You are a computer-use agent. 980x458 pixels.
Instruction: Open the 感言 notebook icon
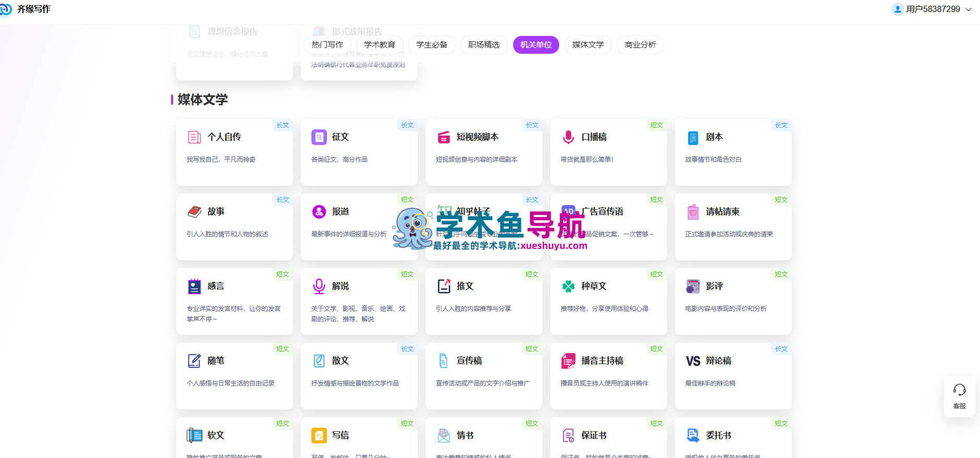194,286
